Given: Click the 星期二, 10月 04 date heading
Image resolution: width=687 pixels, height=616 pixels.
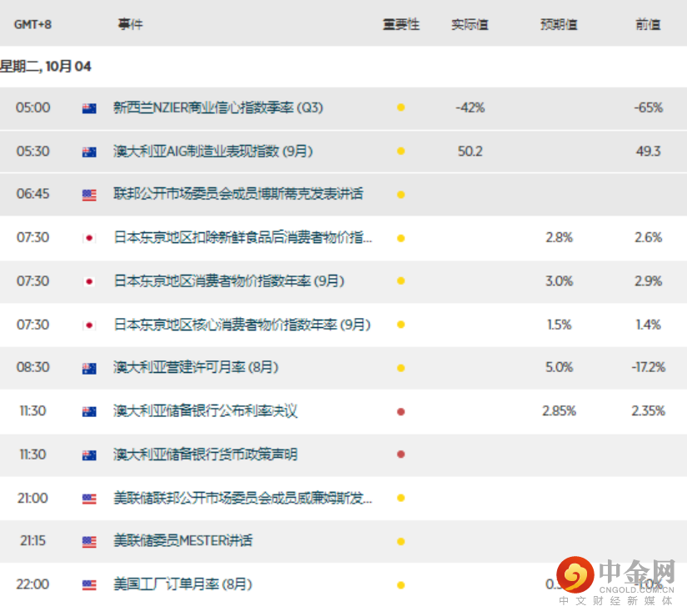Looking at the screenshot, I should pos(46,67).
